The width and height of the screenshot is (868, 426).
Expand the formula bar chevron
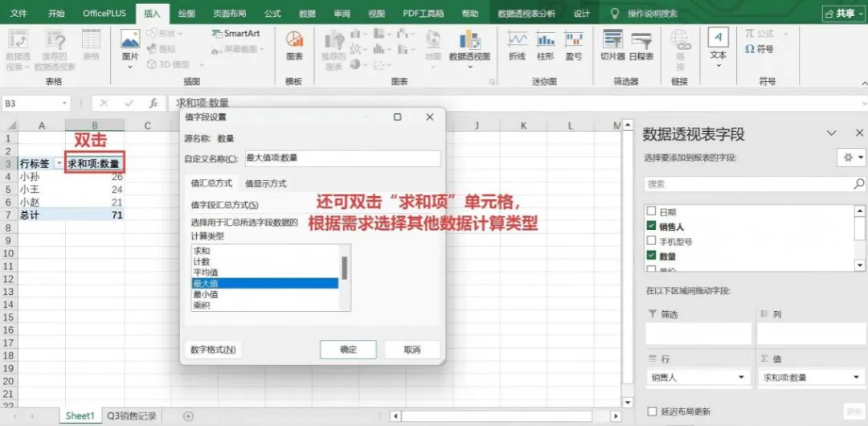[863, 103]
